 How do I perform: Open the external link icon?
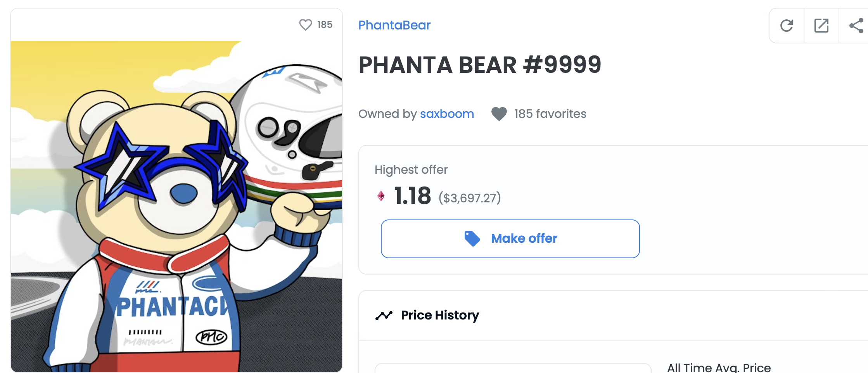tap(821, 26)
